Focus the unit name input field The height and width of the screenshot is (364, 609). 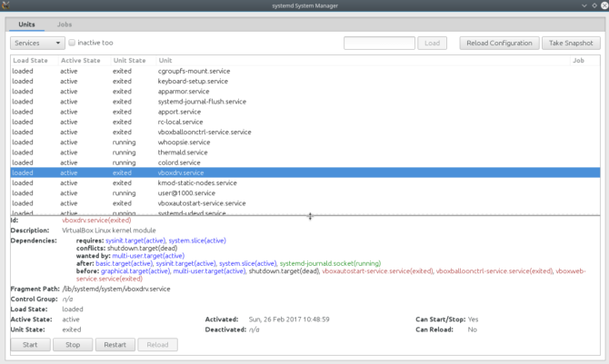379,43
